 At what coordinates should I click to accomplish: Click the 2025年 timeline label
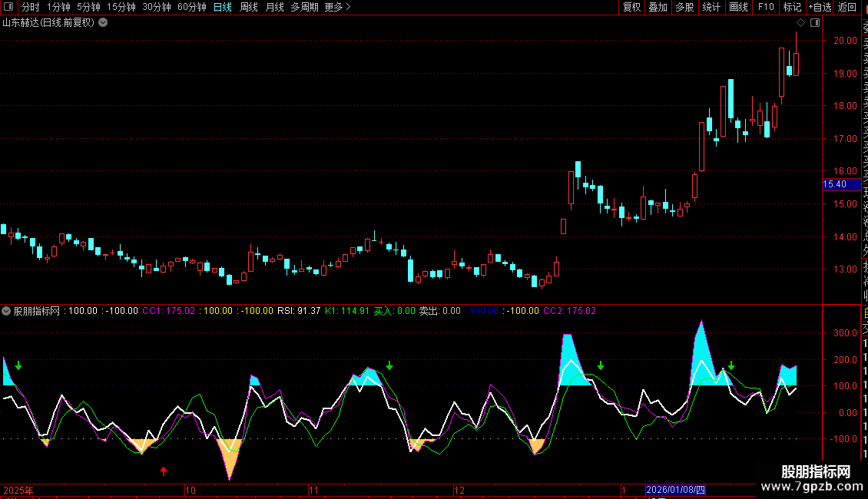click(18, 490)
